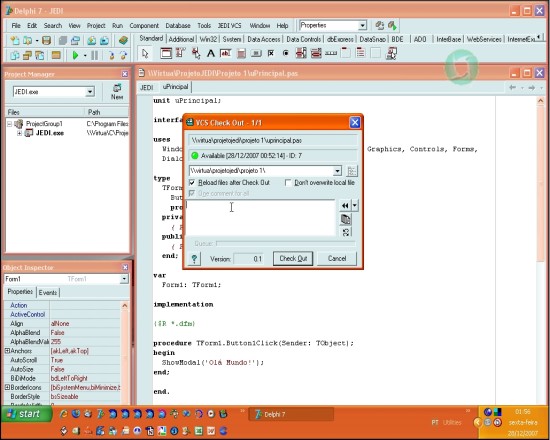
Task: Click browse-folder icon beside check-out path
Action: pos(352,171)
